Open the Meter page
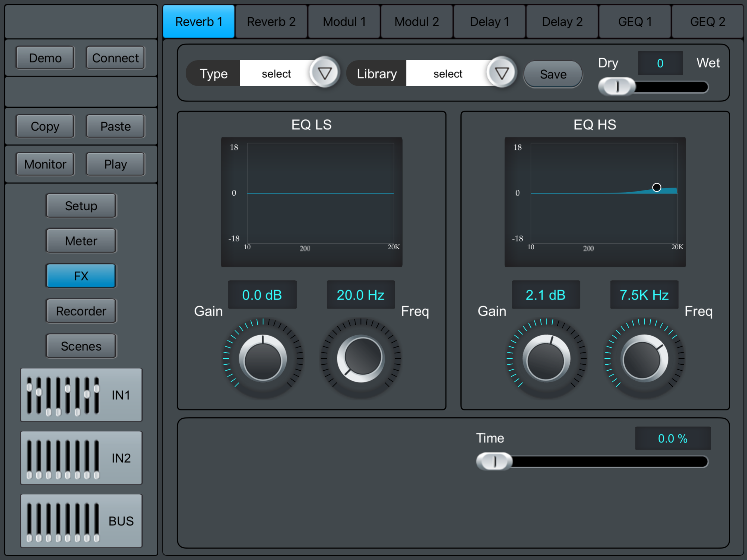747x560 pixels. pos(81,241)
